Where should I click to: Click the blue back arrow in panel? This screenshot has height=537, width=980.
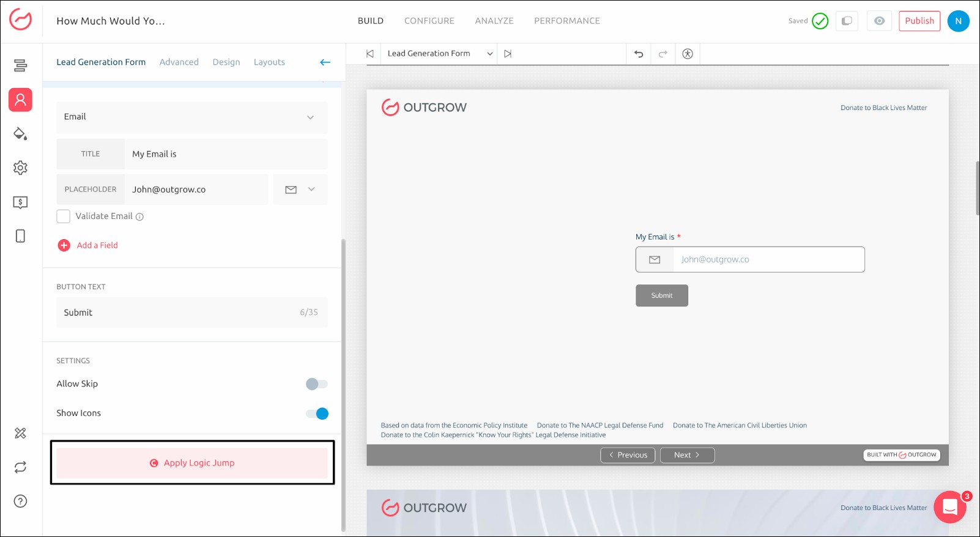(x=325, y=62)
